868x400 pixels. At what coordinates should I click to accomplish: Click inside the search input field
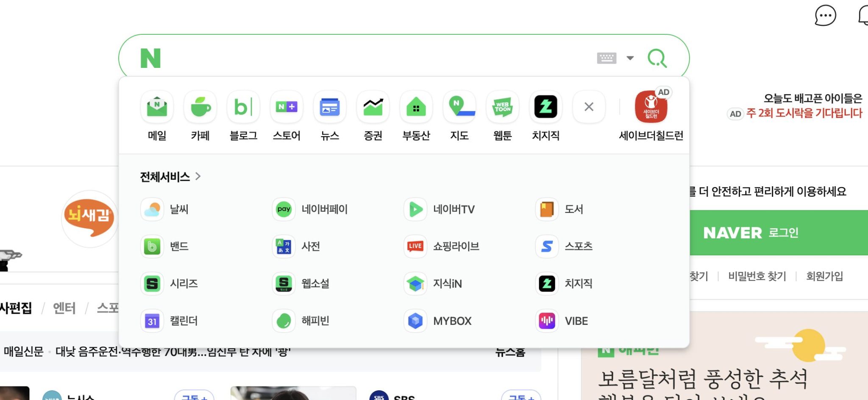click(377, 58)
